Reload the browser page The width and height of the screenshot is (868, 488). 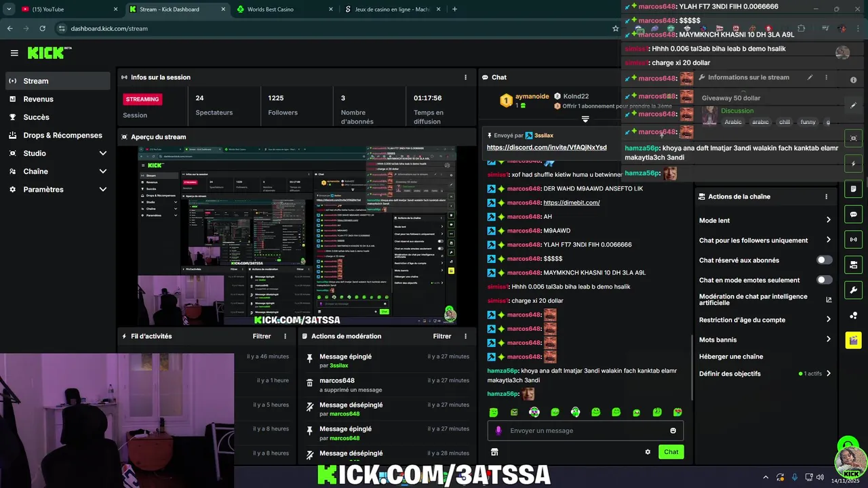click(x=42, y=28)
